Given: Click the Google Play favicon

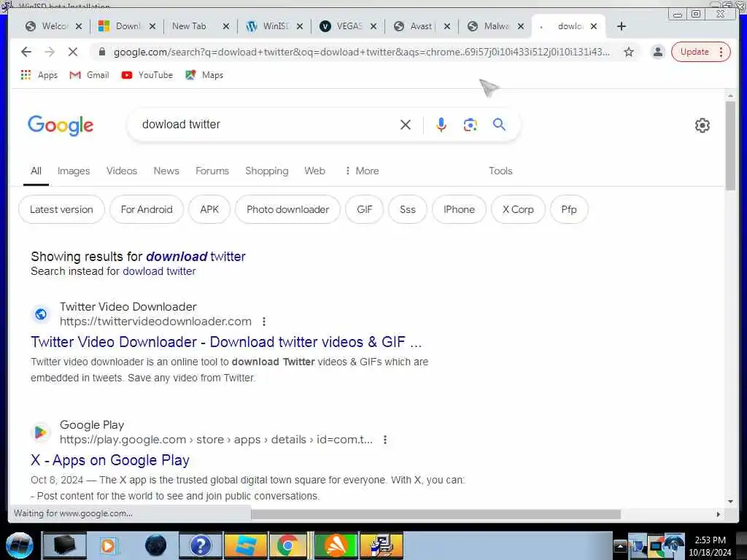Looking at the screenshot, I should [x=41, y=432].
